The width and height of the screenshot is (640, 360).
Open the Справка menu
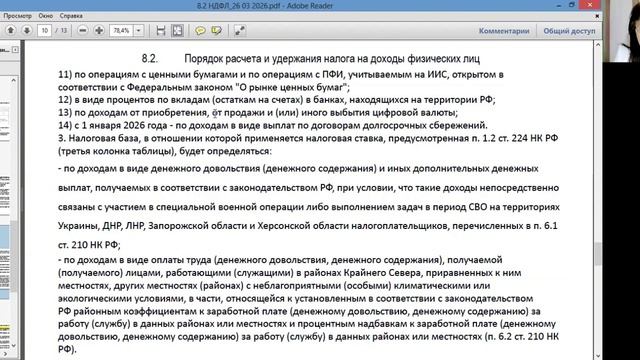pyautogui.click(x=71, y=16)
